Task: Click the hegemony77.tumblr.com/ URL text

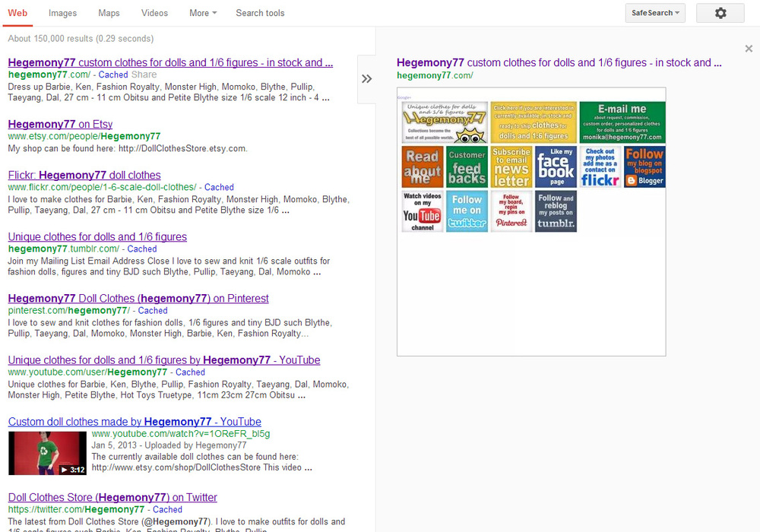Action: [x=64, y=249]
